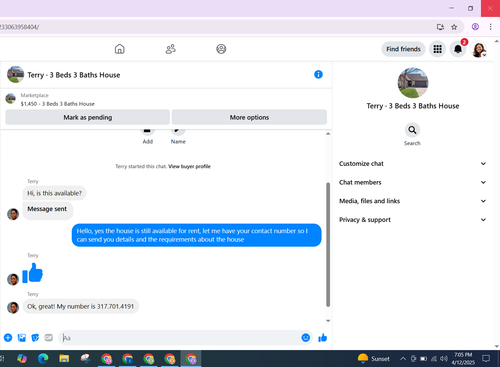Image resolution: width=500 pixels, height=367 pixels.
Task: Click the Name edit icon in the chat
Action: tap(178, 132)
